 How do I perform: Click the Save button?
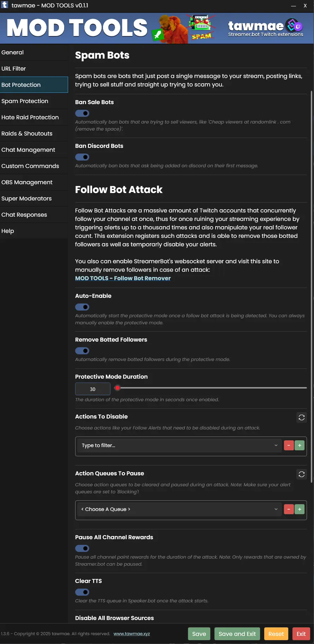(x=199, y=634)
